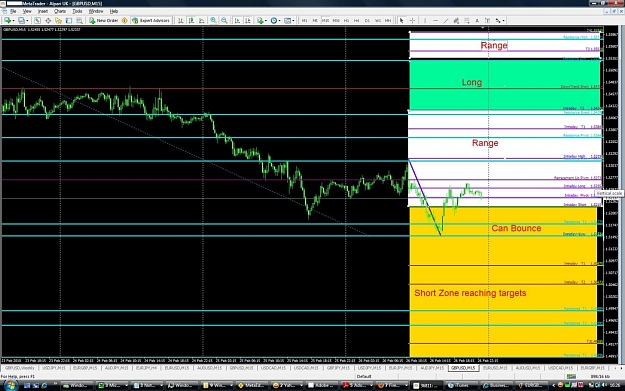Screen dimensions: 625x391
Task: Switch chart to Candlesticks mode
Action: tap(191, 20)
